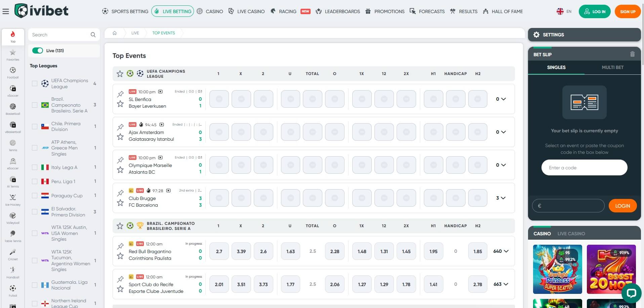Select Basketball in the sports sidebar
Screen dimensions: 644x308
coord(13,108)
